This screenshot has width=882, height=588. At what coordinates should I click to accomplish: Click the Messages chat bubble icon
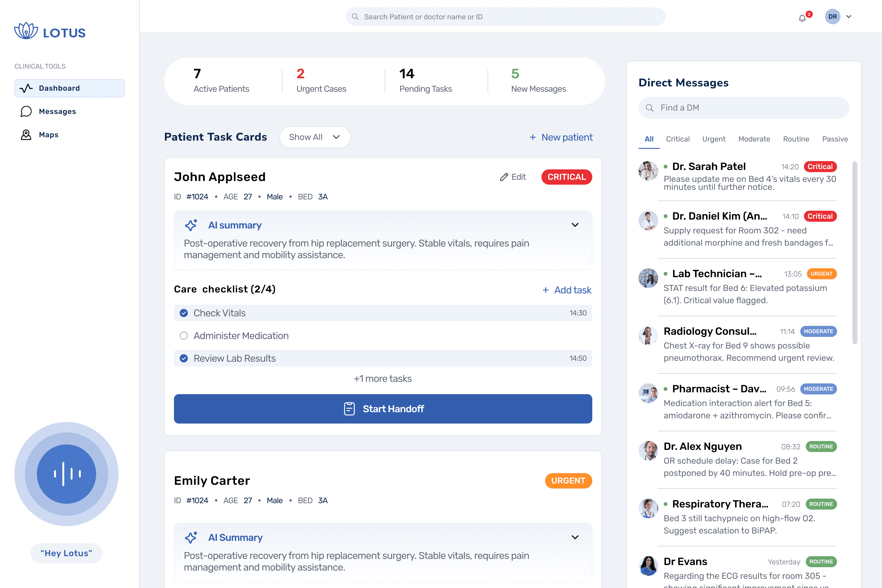(26, 111)
